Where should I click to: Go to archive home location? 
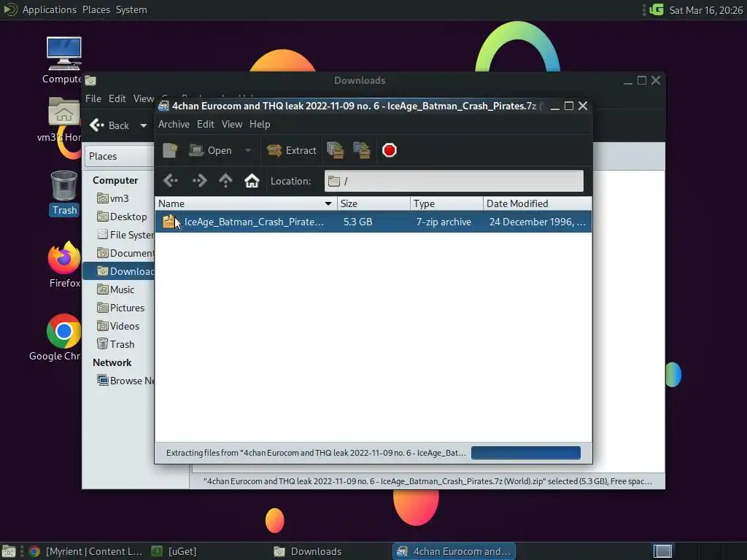click(x=252, y=181)
